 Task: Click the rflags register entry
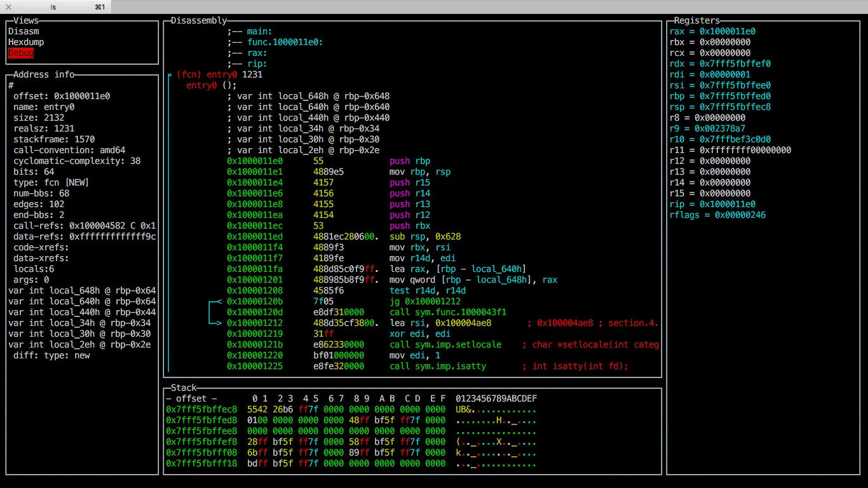(x=717, y=215)
